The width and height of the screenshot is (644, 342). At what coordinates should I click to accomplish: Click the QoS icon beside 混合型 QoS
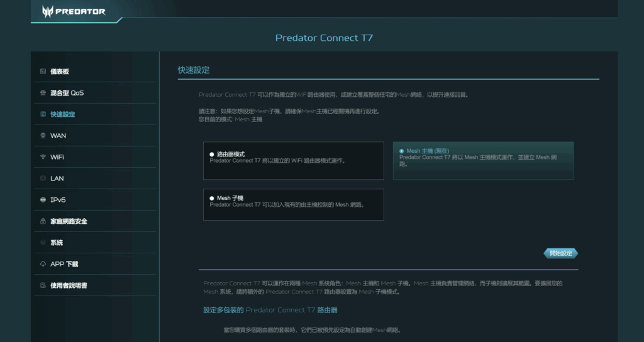tap(43, 93)
